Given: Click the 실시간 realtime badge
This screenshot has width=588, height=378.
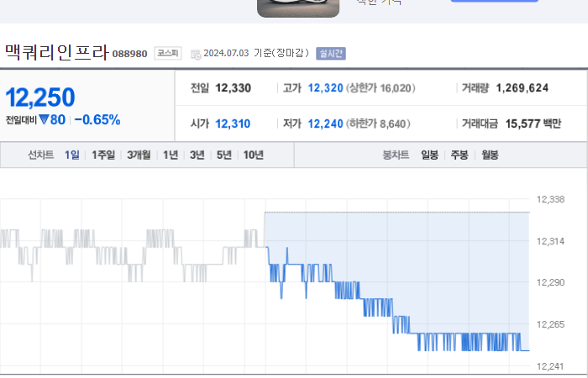Looking at the screenshot, I should (x=331, y=54).
